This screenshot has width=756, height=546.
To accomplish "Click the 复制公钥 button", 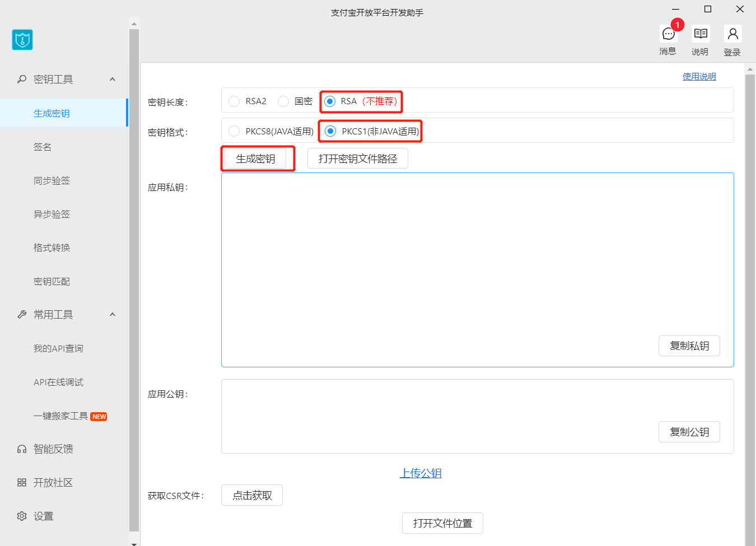I will point(689,432).
